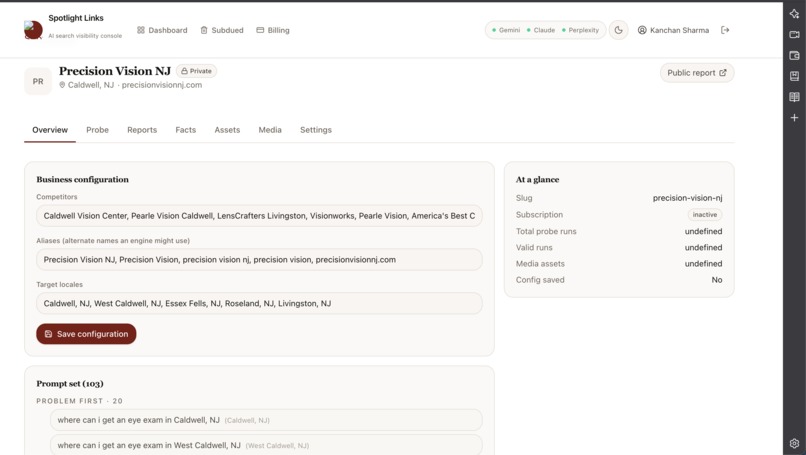Click the Config saved No value
Viewport: 806px width, 455px height.
[x=717, y=280]
